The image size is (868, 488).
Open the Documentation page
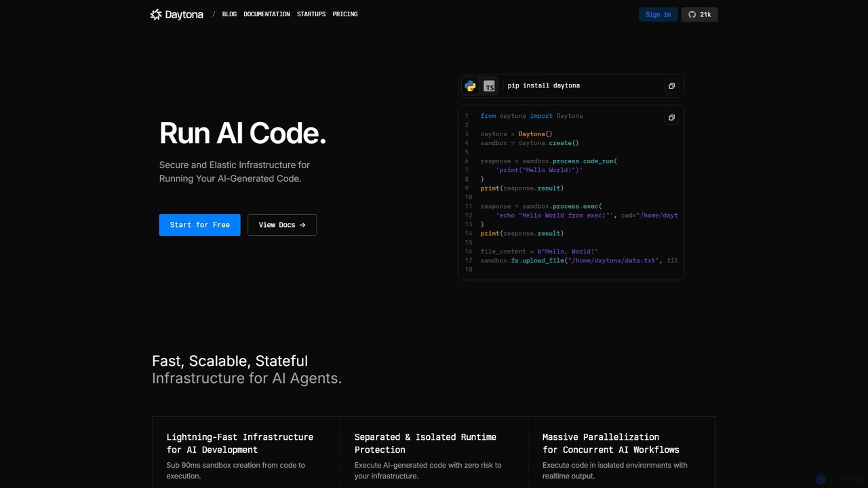click(267, 14)
